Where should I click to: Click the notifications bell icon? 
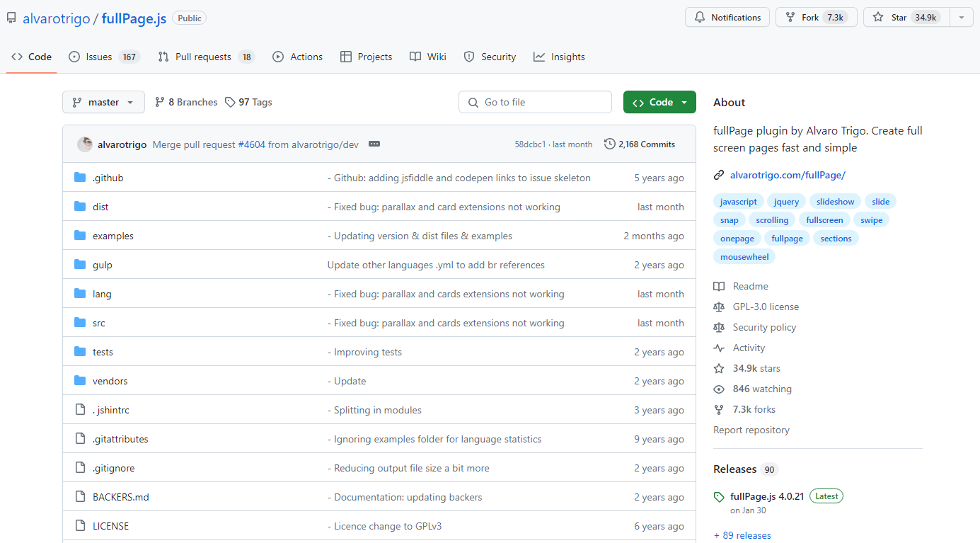(701, 17)
